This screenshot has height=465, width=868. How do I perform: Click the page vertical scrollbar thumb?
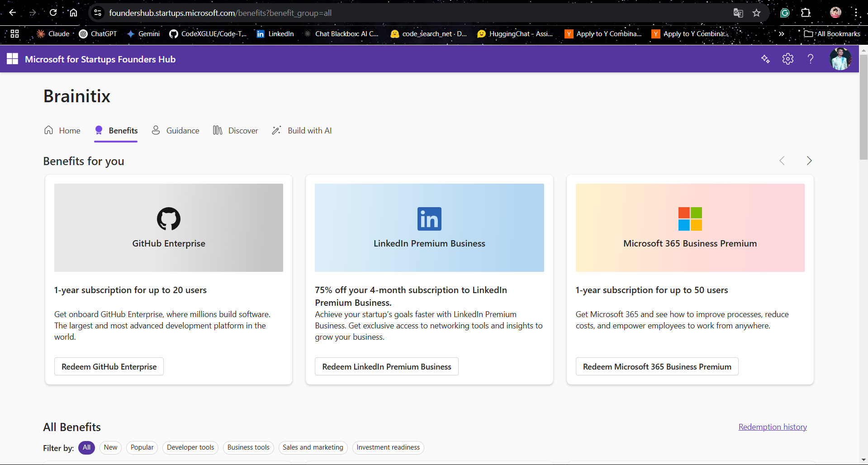[863, 106]
